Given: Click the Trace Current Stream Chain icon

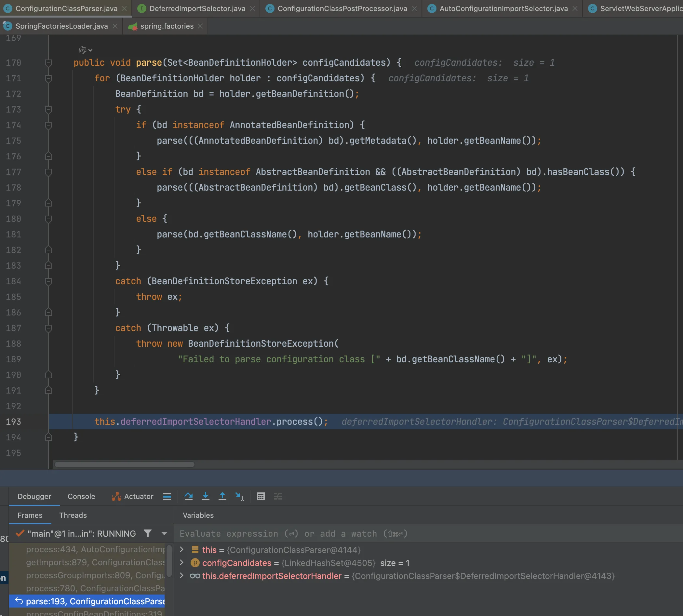Looking at the screenshot, I should (277, 497).
